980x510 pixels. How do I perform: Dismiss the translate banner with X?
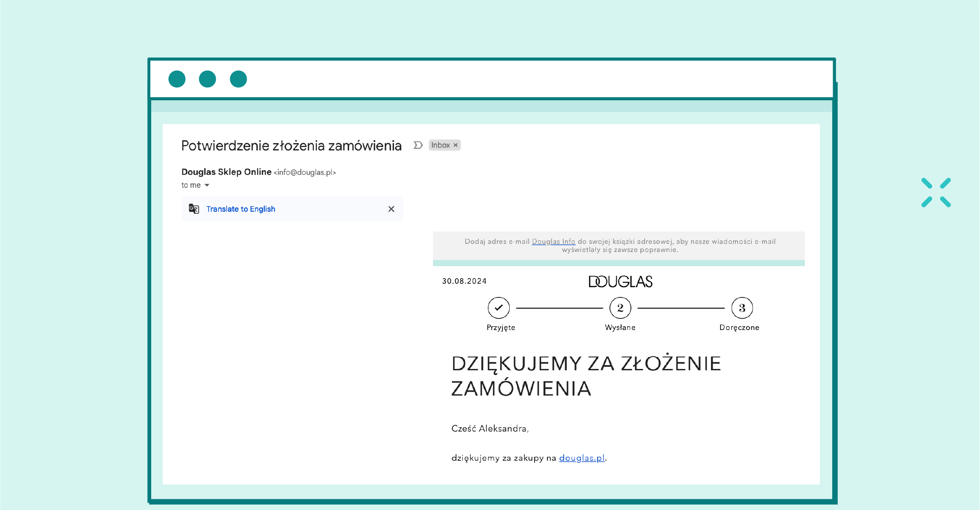391,209
